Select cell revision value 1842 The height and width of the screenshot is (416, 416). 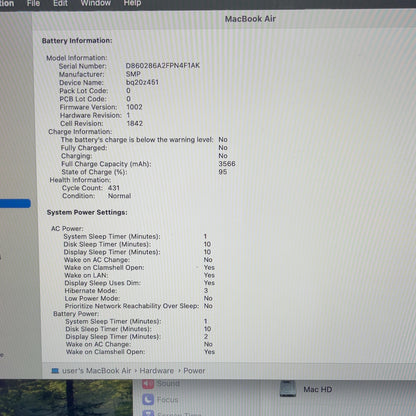pyautogui.click(x=135, y=123)
